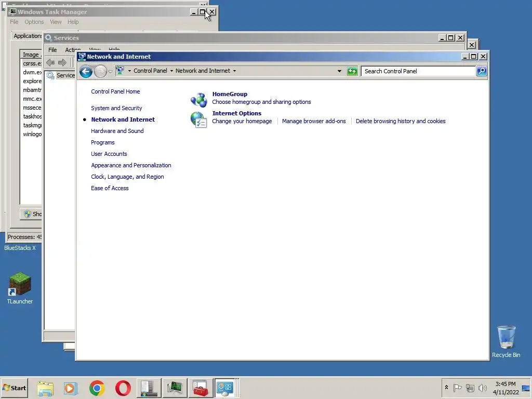Click the Control Panel icon in address bar

(120, 71)
